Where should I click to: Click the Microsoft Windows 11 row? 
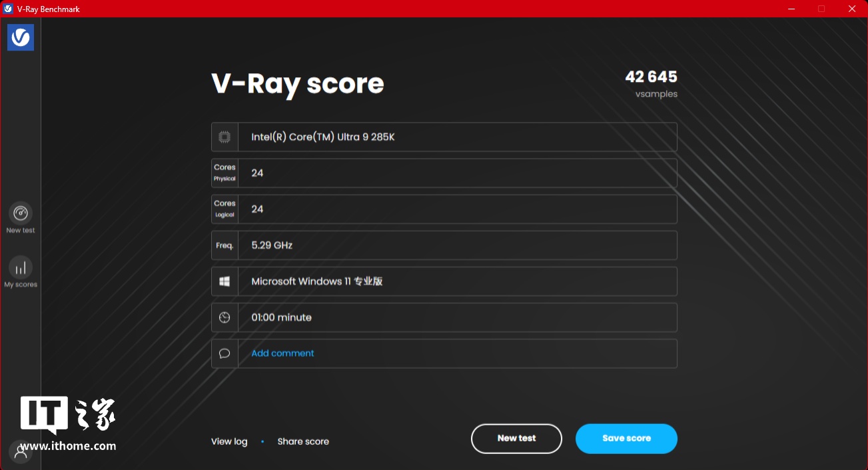click(457, 282)
